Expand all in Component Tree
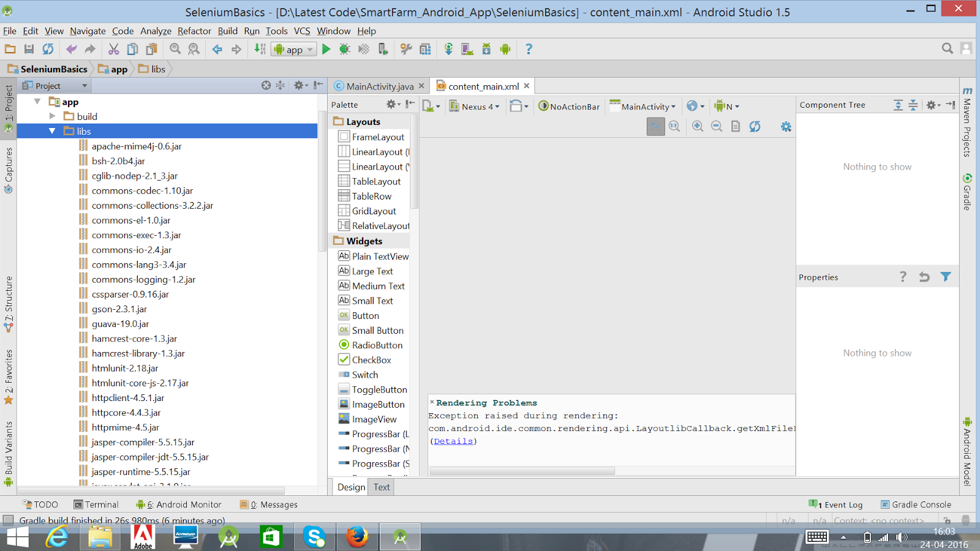This screenshot has width=980, height=551. click(898, 105)
